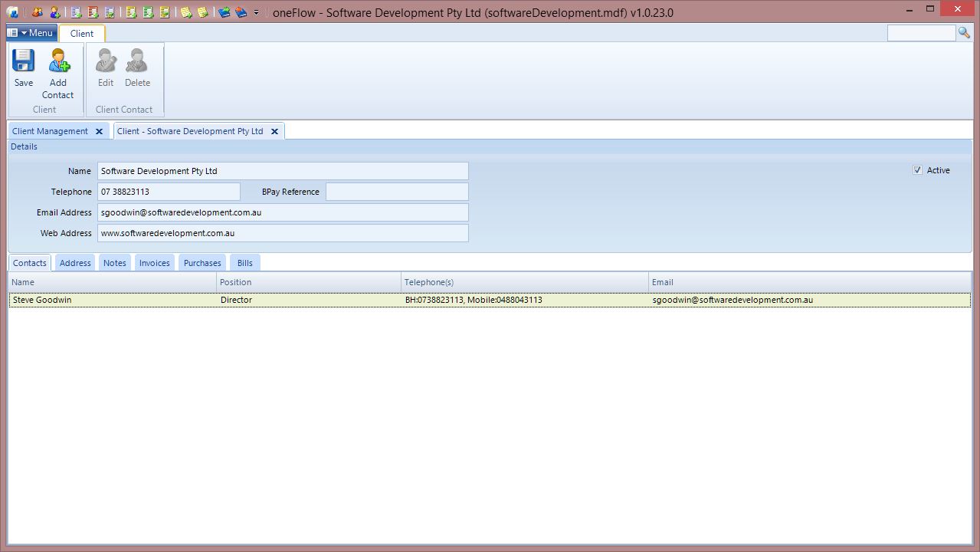This screenshot has width=980, height=552.
Task: Select the Steve Goodwin contact row
Action: point(490,301)
